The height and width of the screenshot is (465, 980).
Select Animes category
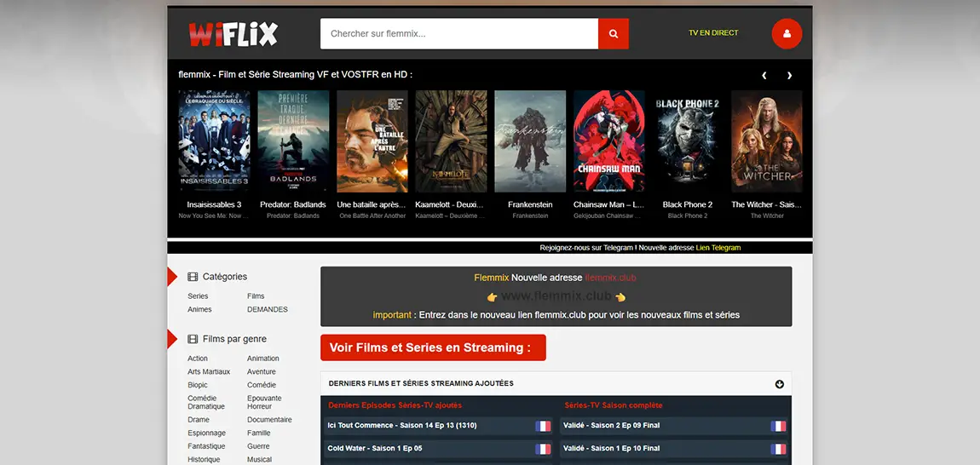pos(199,309)
